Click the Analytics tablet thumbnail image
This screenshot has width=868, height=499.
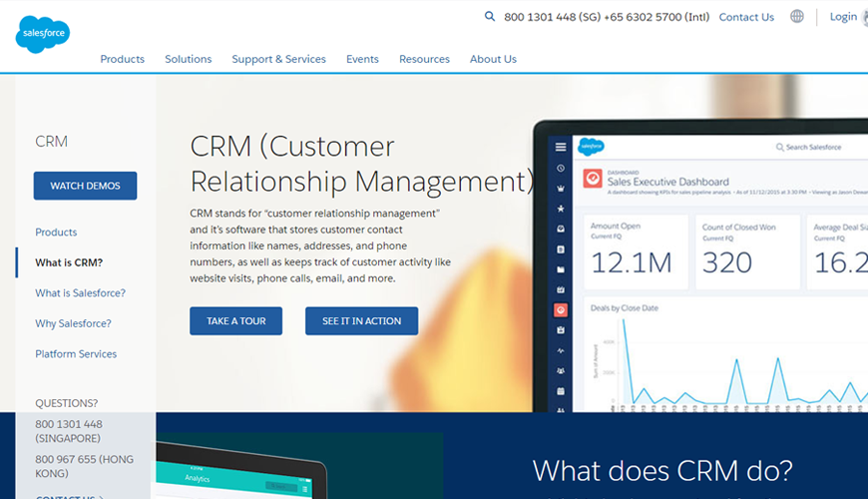click(x=240, y=471)
